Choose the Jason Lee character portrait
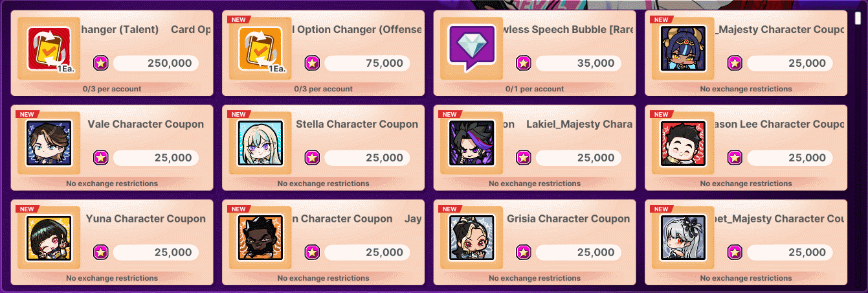This screenshot has height=293, width=868. tap(683, 143)
